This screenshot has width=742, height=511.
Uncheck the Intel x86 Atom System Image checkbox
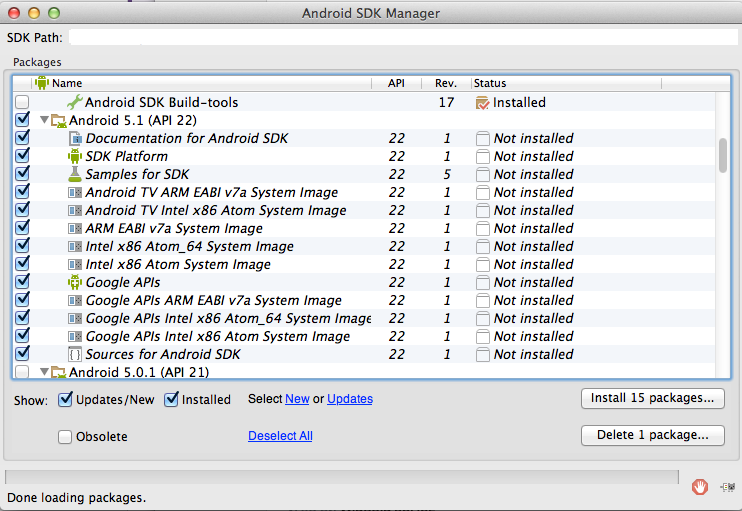(x=22, y=263)
